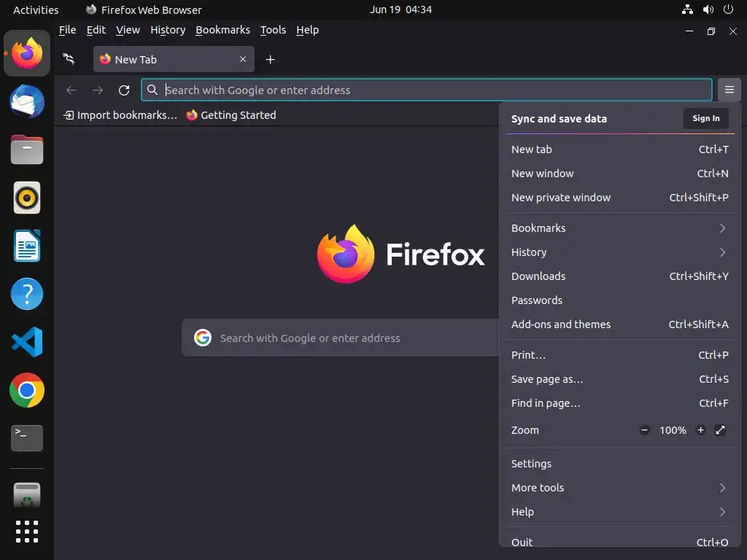Click the Sign In button
747x560 pixels.
(705, 119)
